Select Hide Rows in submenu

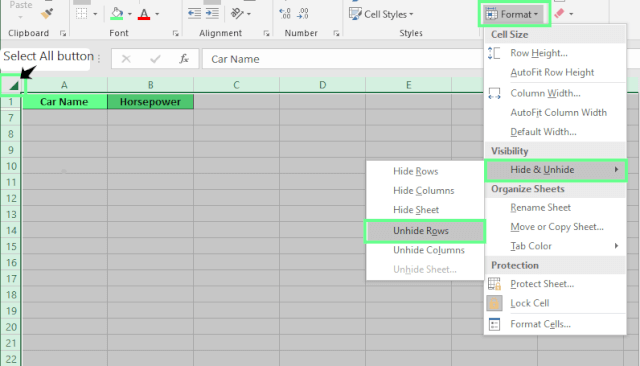[425, 171]
